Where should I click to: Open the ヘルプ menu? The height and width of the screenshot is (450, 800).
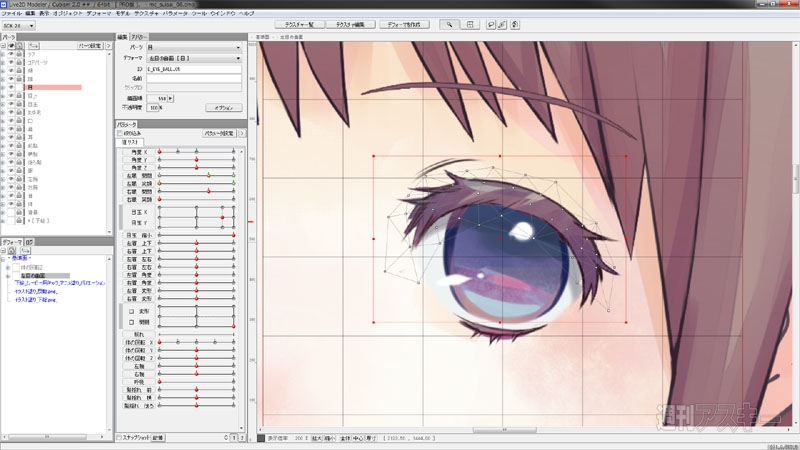[x=247, y=13]
